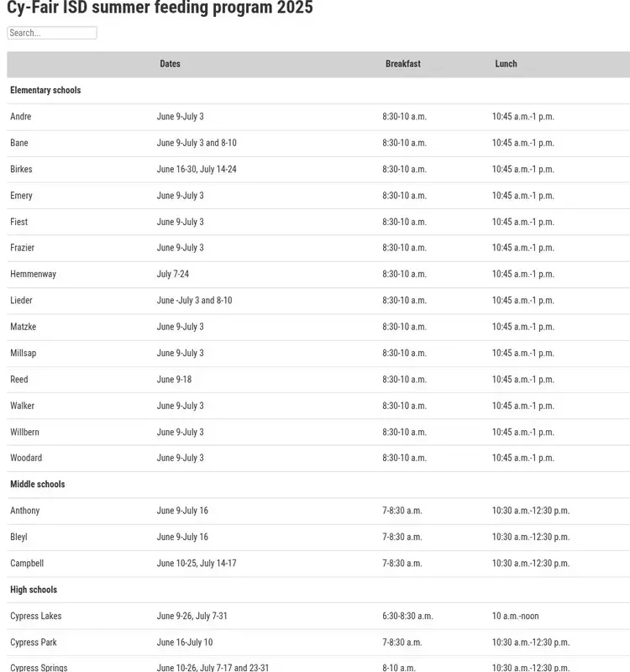This screenshot has width=630, height=672.
Task: Click the Campbell dates cell
Action: click(x=197, y=564)
